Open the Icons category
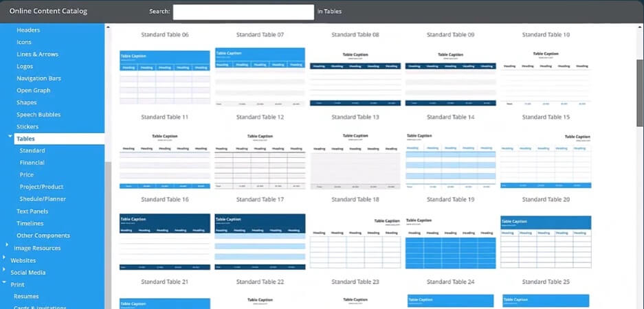 coord(24,42)
